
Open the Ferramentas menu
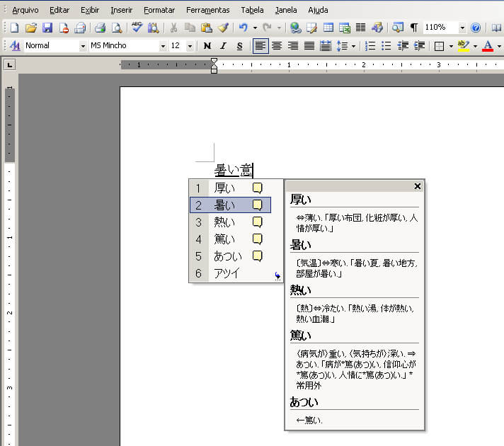[208, 11]
